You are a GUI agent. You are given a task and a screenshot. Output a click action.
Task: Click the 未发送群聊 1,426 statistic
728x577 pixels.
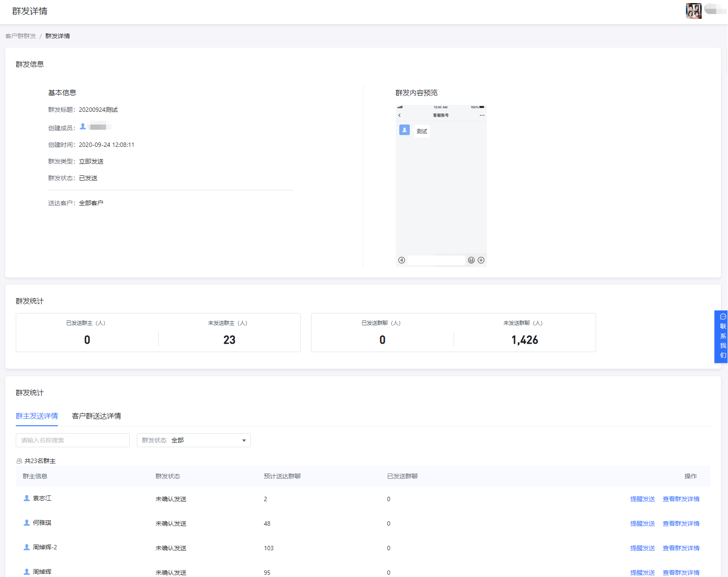click(x=524, y=340)
